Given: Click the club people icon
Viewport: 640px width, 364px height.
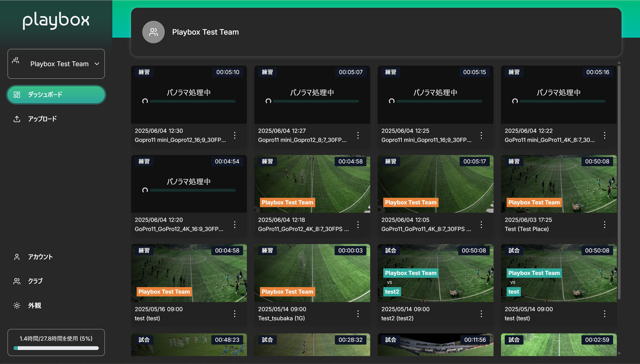Looking at the screenshot, I should (17, 281).
